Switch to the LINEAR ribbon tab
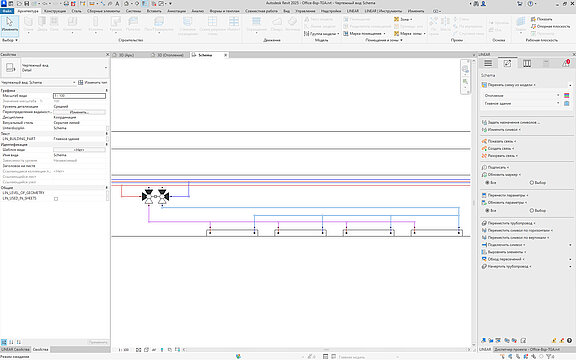576x360 pixels. coord(353,11)
